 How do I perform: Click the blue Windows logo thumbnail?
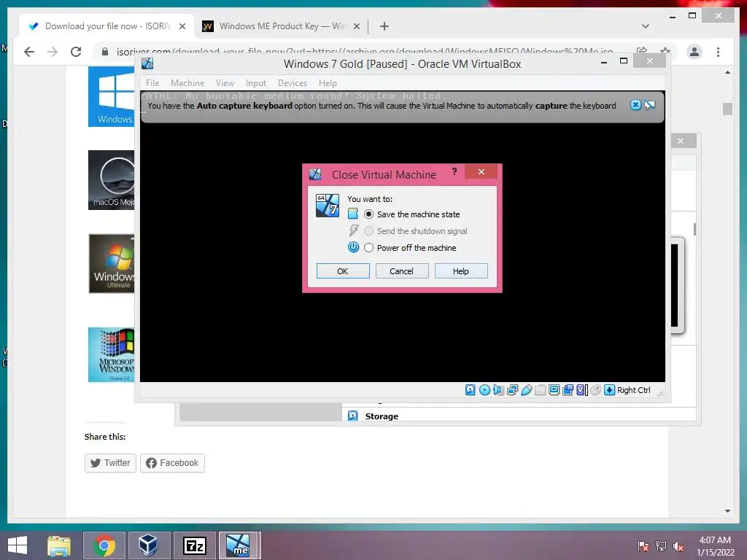pos(111,97)
